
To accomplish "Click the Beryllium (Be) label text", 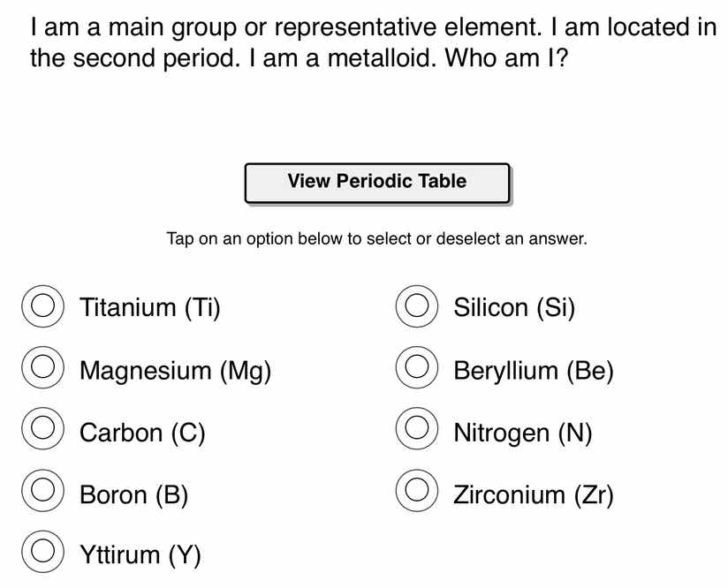I will [534, 371].
